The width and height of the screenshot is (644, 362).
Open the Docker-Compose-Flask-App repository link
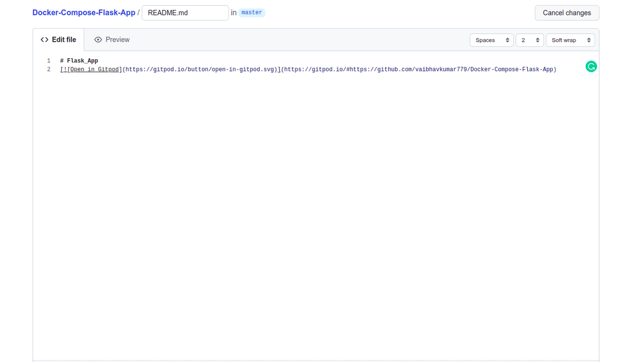coord(84,13)
